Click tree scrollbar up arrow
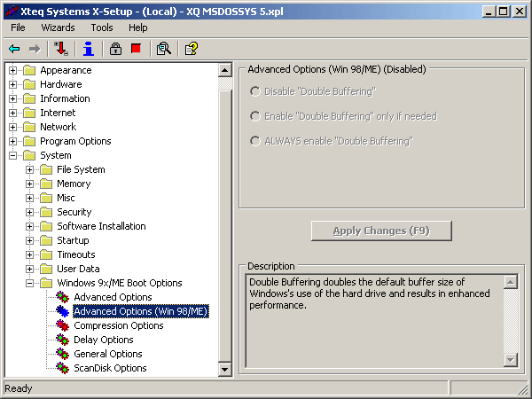The height and width of the screenshot is (399, 532). [x=224, y=71]
